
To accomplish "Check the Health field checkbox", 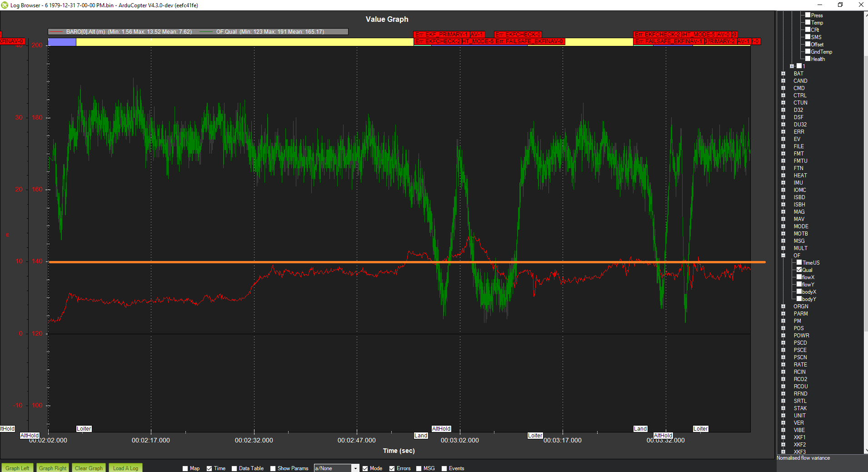I will pos(808,59).
